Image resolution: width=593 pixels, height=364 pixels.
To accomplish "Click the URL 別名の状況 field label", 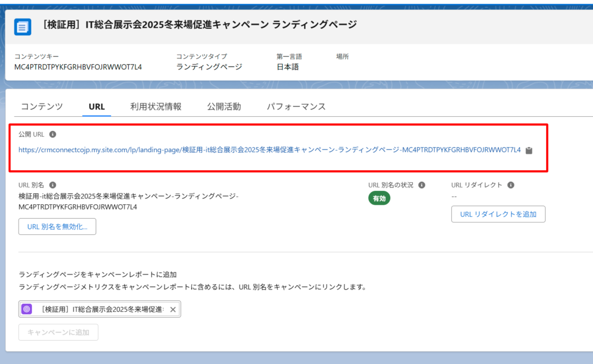I will (x=391, y=185).
